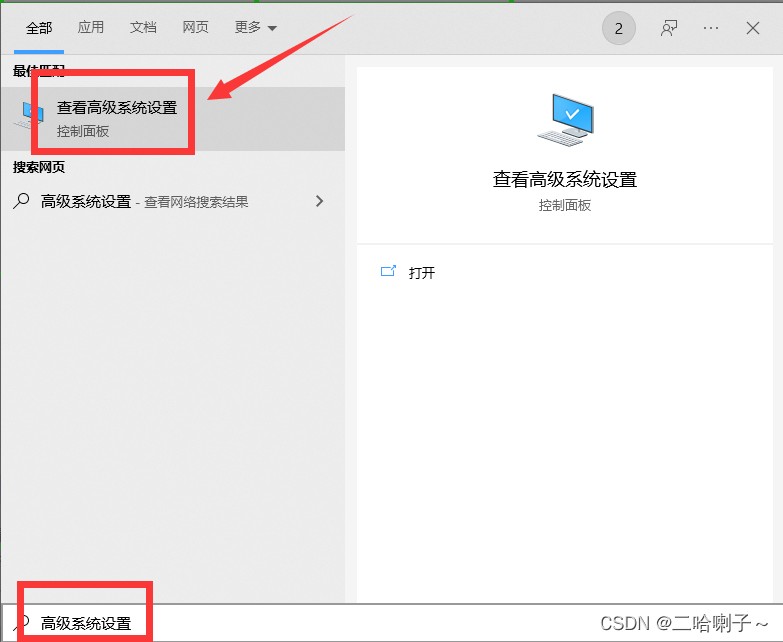Click the 搜索网页 section heading
783x642 pixels.
pos(39,167)
